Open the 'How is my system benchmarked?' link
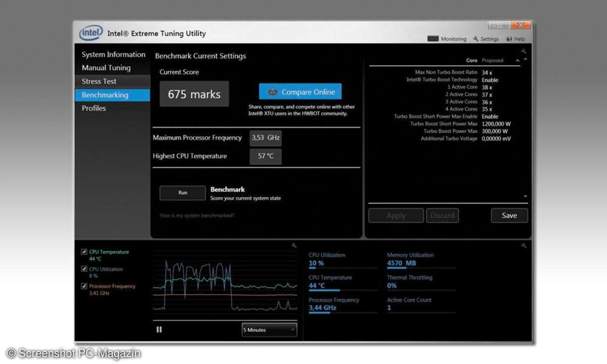Image resolution: width=607 pixels, height=364 pixels. pos(197,216)
